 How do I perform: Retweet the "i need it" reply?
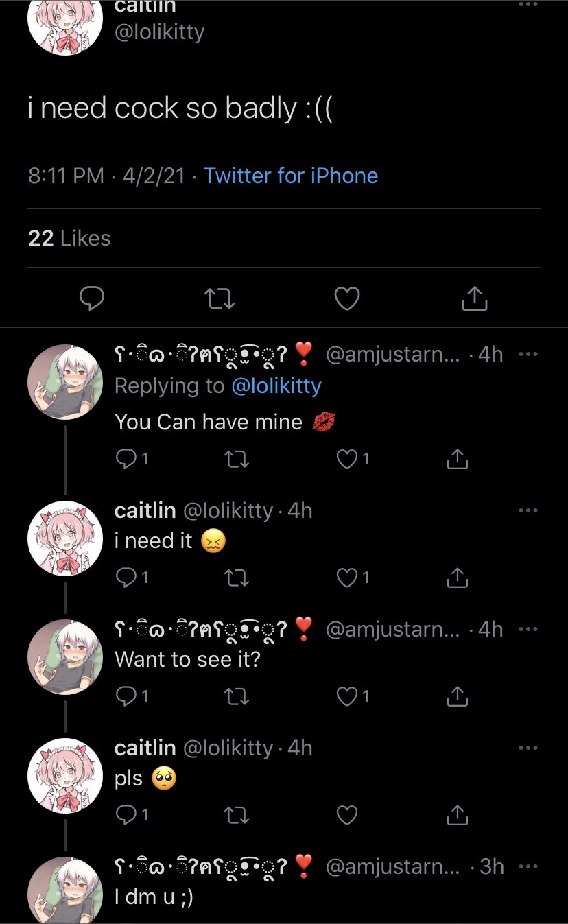pyautogui.click(x=237, y=578)
